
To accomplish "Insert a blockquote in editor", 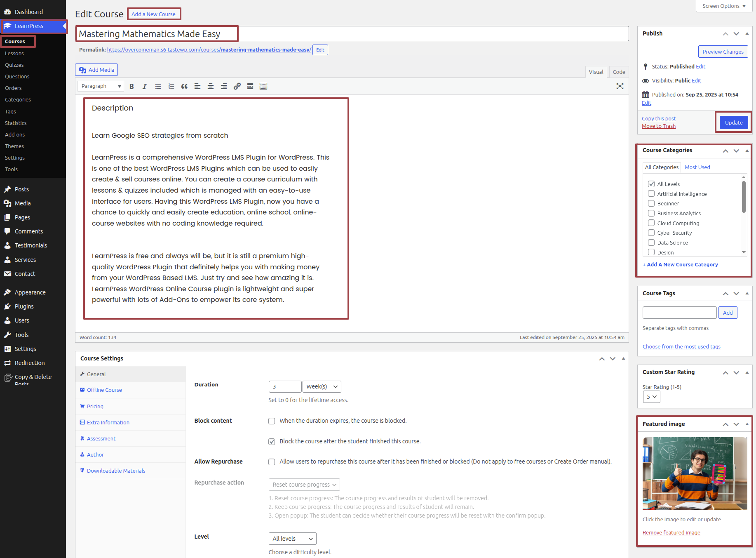I will [x=184, y=86].
